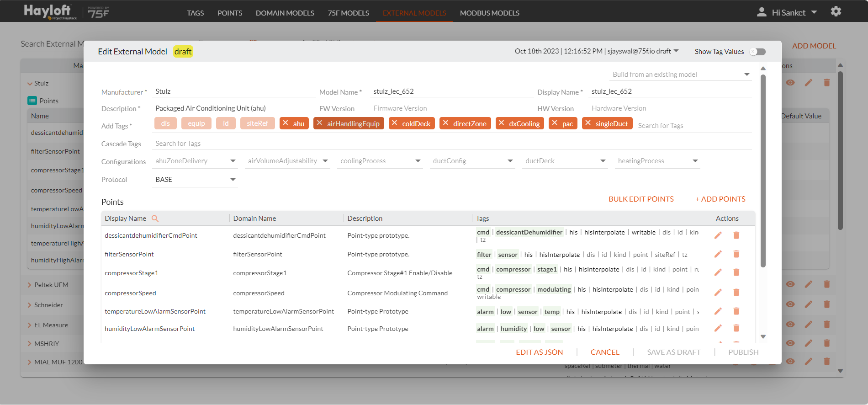
Task: Open the ahuZoneDelivery configuration dropdown
Action: pyautogui.click(x=195, y=161)
